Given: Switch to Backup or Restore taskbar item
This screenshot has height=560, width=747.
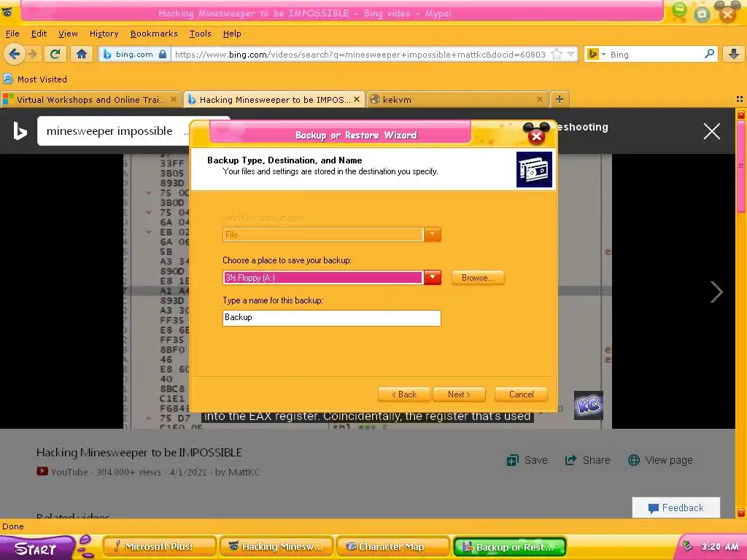Looking at the screenshot, I should point(510,547).
